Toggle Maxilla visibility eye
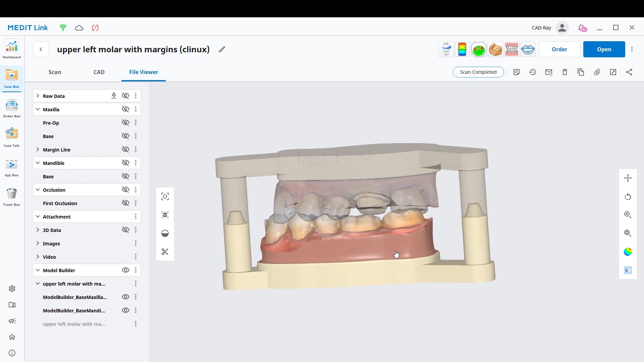Image resolution: width=644 pixels, height=362 pixels. tap(125, 109)
